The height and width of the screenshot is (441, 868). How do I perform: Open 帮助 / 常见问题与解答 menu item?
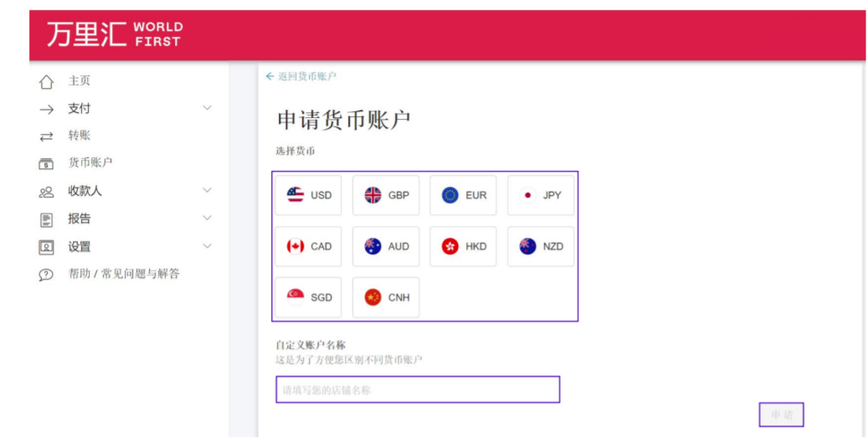pos(124,274)
